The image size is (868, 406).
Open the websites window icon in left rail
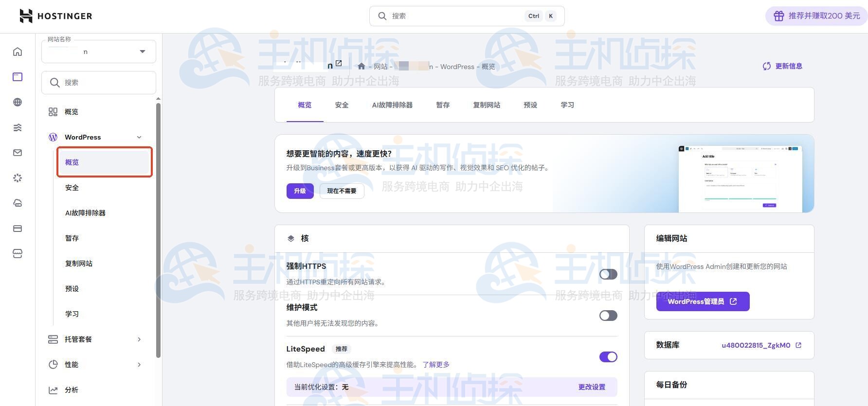(x=18, y=77)
